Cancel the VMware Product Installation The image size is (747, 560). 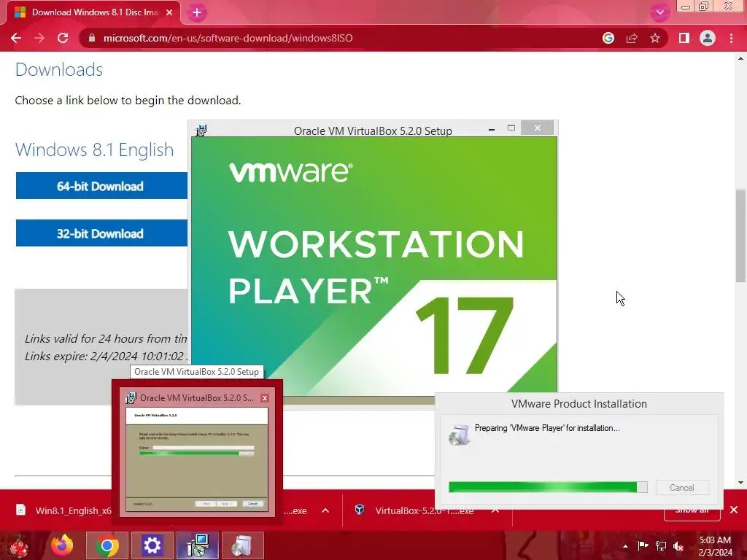682,488
